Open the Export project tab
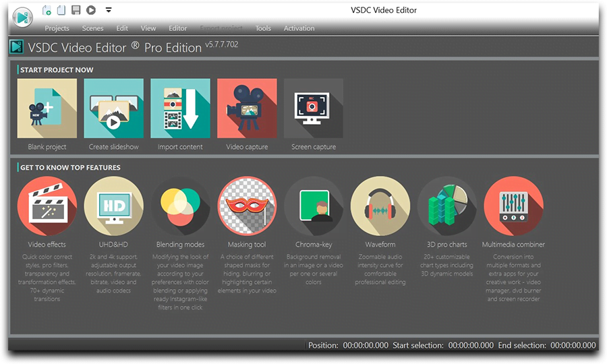 pos(221,28)
